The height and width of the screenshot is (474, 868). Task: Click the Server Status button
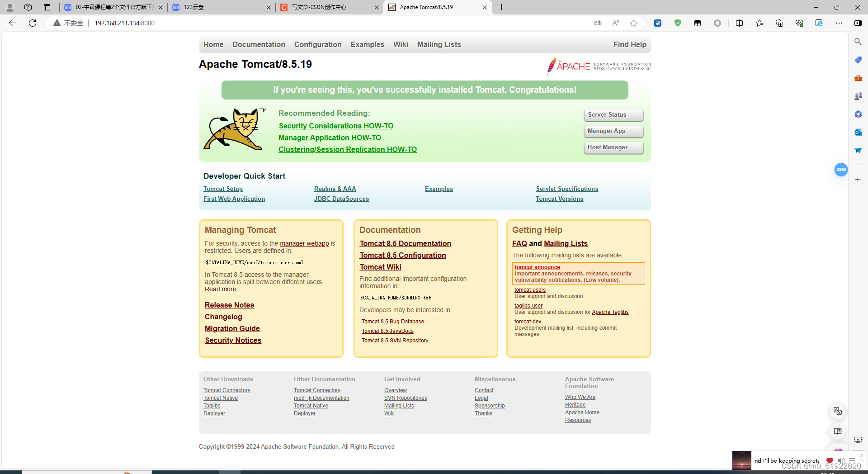click(613, 115)
